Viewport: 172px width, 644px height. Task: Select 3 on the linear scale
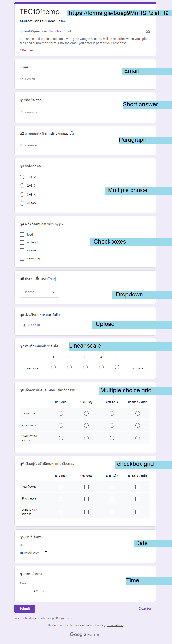[x=85, y=367]
